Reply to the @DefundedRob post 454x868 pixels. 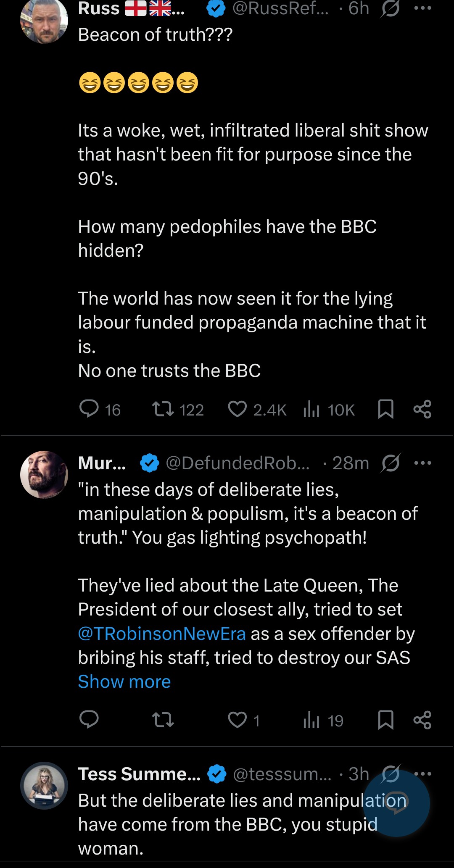coord(89,720)
